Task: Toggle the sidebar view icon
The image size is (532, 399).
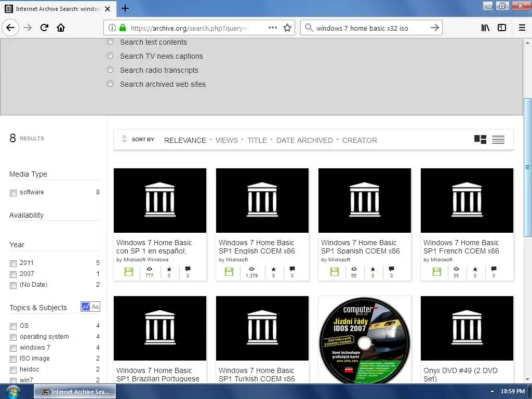Action: [502, 28]
